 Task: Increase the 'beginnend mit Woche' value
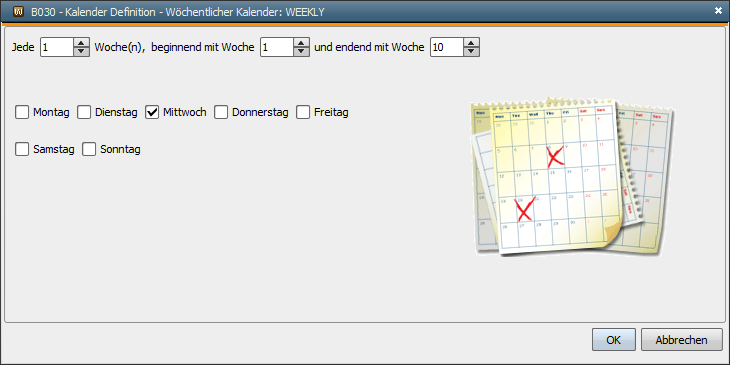[x=301, y=42]
